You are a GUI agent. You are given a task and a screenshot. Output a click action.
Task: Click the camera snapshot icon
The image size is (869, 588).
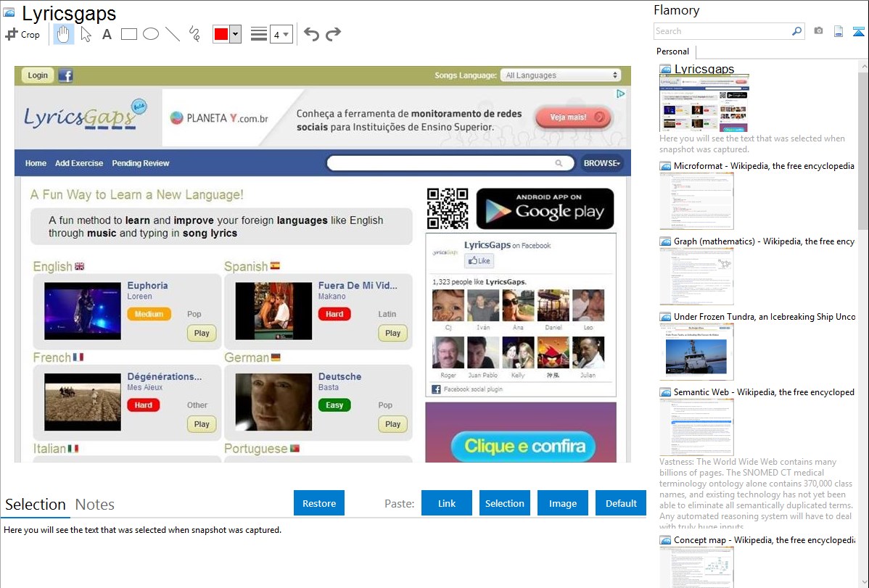[x=818, y=31]
